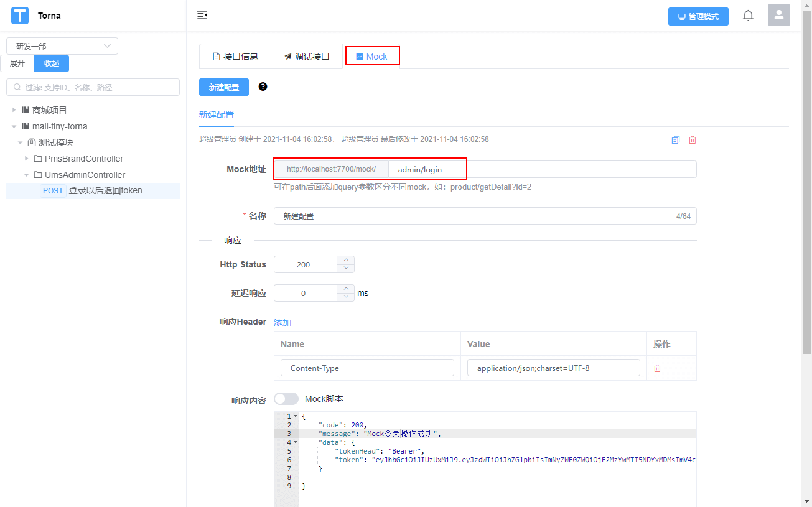This screenshot has height=507, width=812.
Task: Fold the JSON root at line 1
Action: click(x=295, y=416)
